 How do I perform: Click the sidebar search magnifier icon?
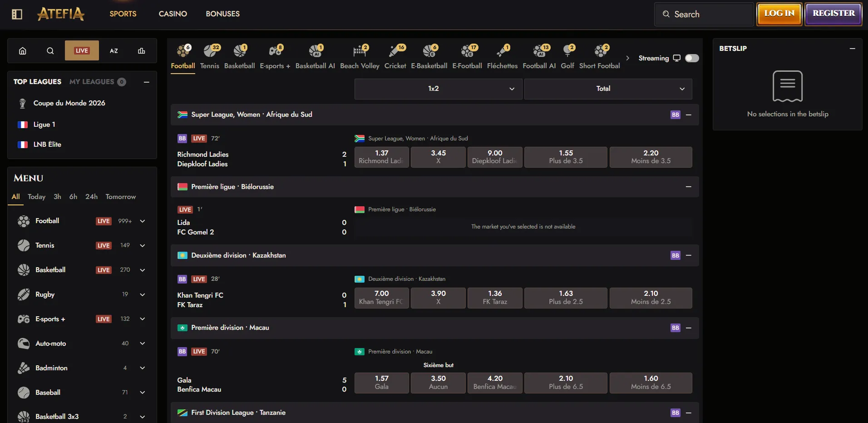tap(50, 51)
